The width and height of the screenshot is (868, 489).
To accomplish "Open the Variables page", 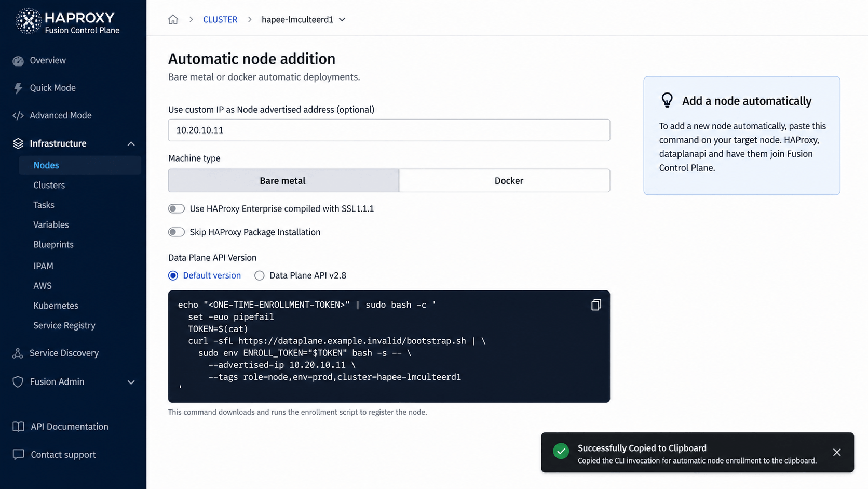I will [51, 225].
